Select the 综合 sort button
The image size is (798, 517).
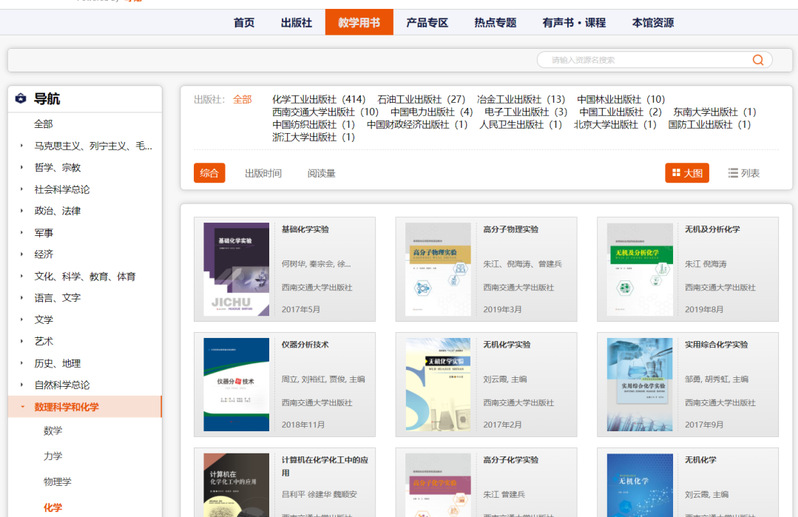[x=209, y=173]
